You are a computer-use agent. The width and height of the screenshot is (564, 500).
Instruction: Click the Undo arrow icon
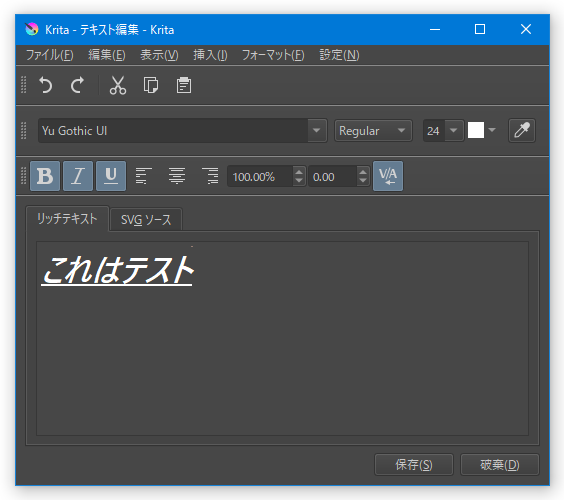point(45,85)
